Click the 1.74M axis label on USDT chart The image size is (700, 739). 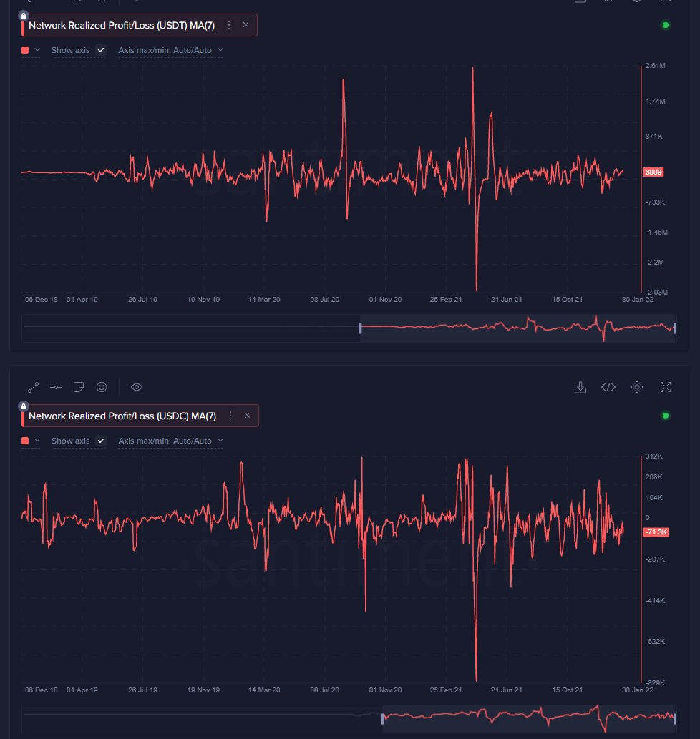point(655,102)
